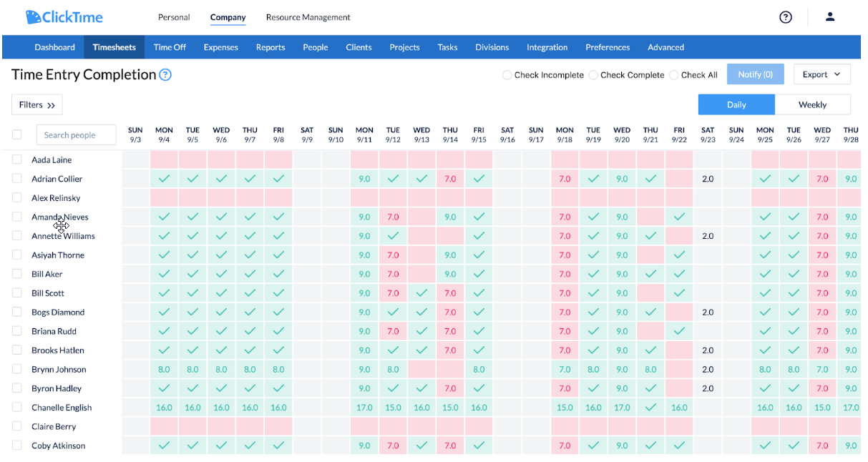This screenshot has width=868, height=462.
Task: Go to the Clients tab
Action: (x=359, y=47)
